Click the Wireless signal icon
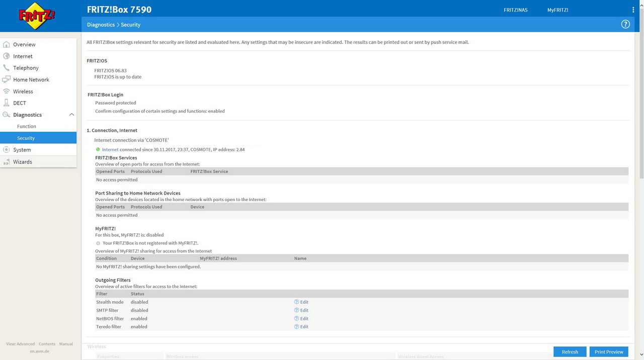 point(7,91)
